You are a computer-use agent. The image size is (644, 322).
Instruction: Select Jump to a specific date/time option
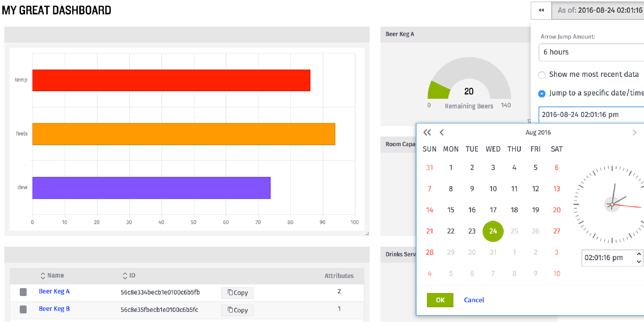point(542,94)
